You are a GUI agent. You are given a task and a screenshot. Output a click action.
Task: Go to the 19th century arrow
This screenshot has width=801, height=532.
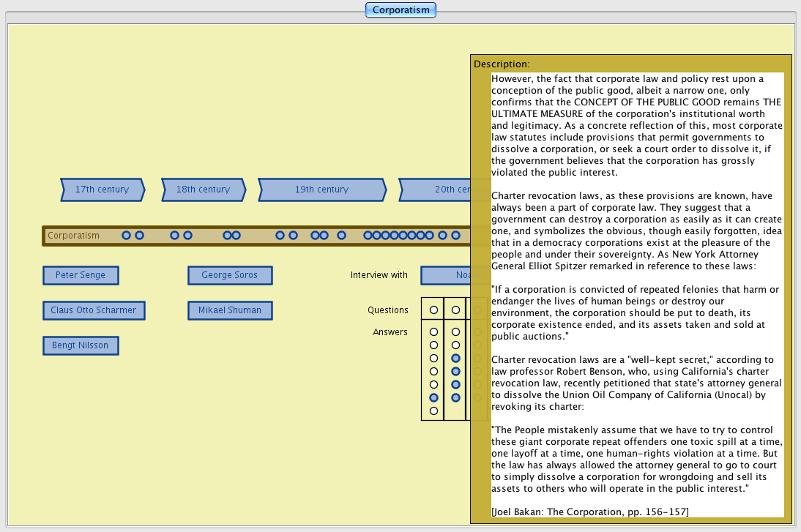321,190
